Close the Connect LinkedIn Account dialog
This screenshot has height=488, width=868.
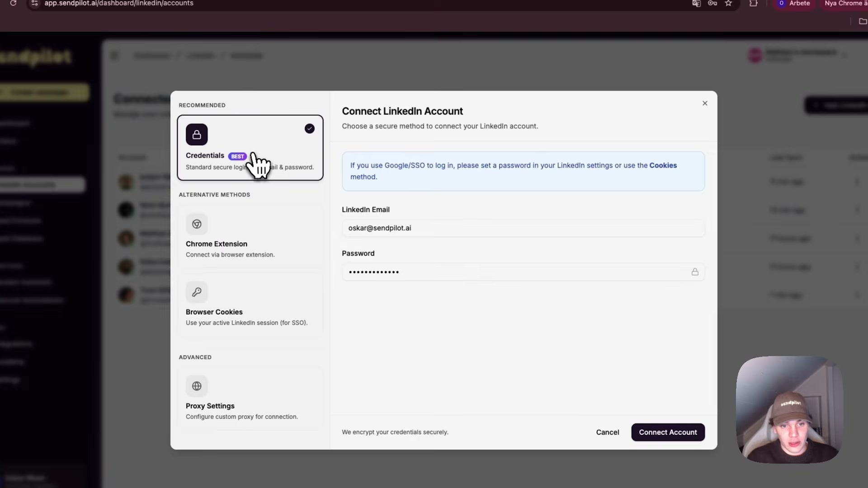point(705,103)
